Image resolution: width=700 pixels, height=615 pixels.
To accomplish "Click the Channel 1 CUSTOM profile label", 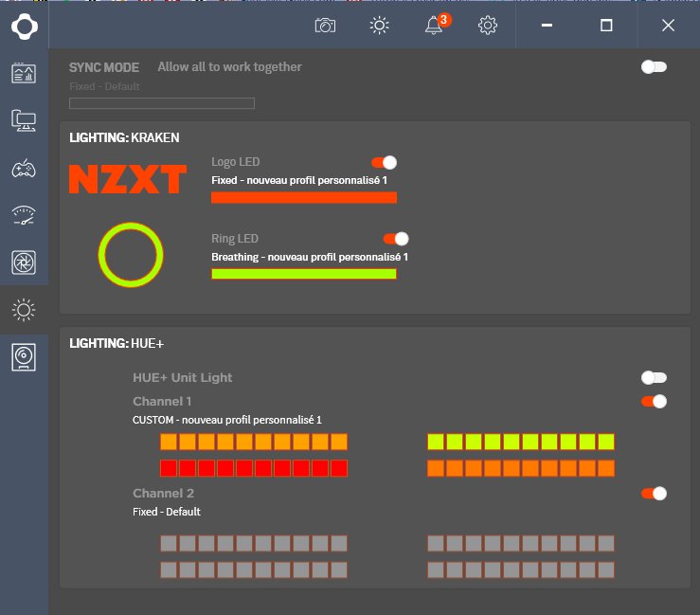I will pos(227,420).
